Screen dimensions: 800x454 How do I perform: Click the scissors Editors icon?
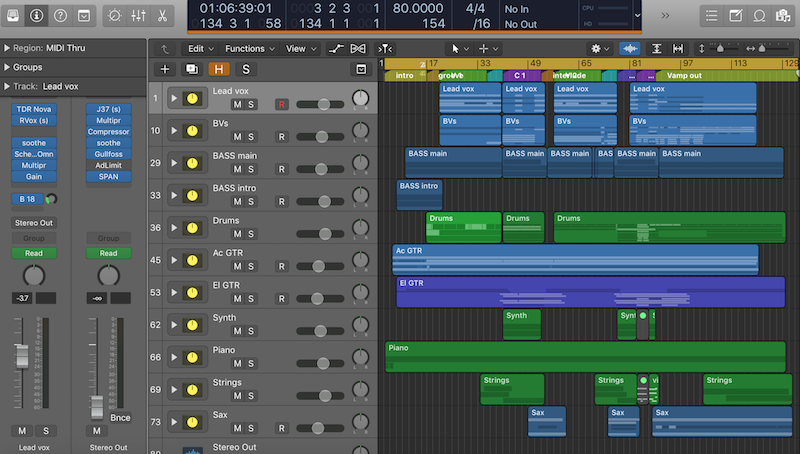(x=161, y=16)
